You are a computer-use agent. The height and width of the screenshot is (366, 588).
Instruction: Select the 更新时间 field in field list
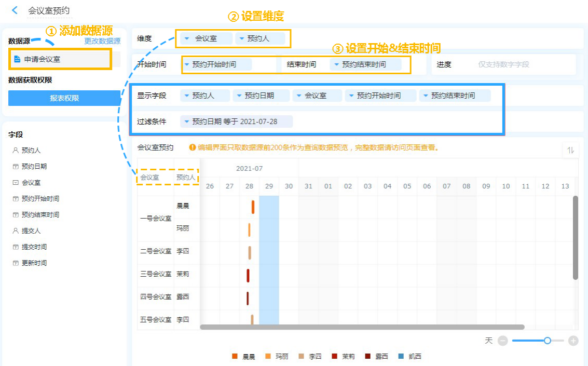point(34,263)
